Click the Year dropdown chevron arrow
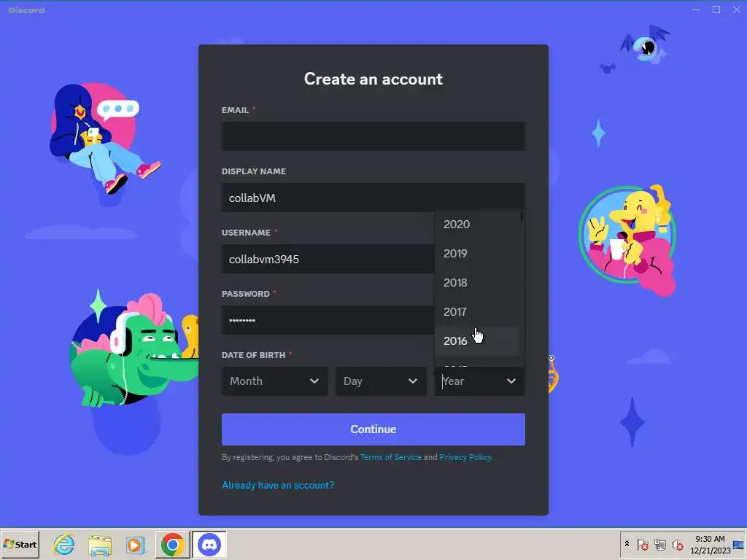This screenshot has width=747, height=560. (x=511, y=381)
